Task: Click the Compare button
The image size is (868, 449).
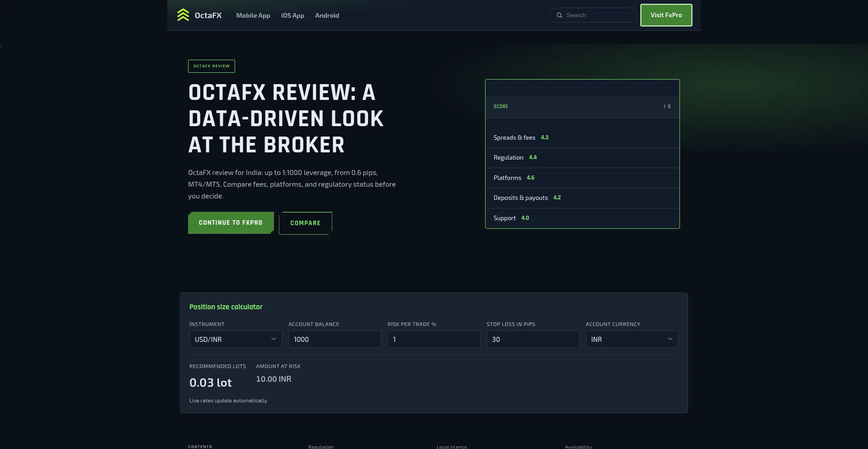Action: point(306,223)
